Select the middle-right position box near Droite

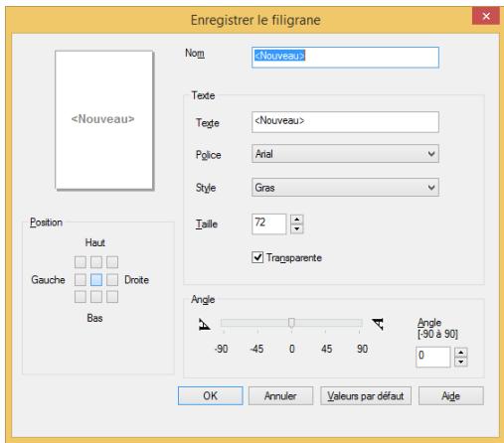coord(112,279)
